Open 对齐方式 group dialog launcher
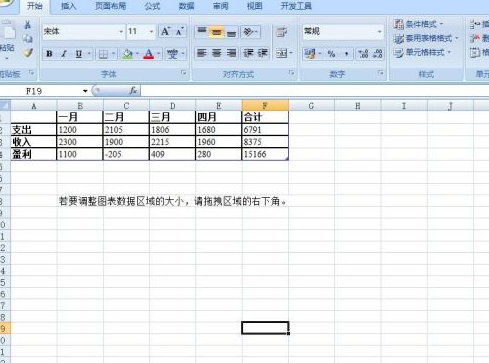 point(292,73)
